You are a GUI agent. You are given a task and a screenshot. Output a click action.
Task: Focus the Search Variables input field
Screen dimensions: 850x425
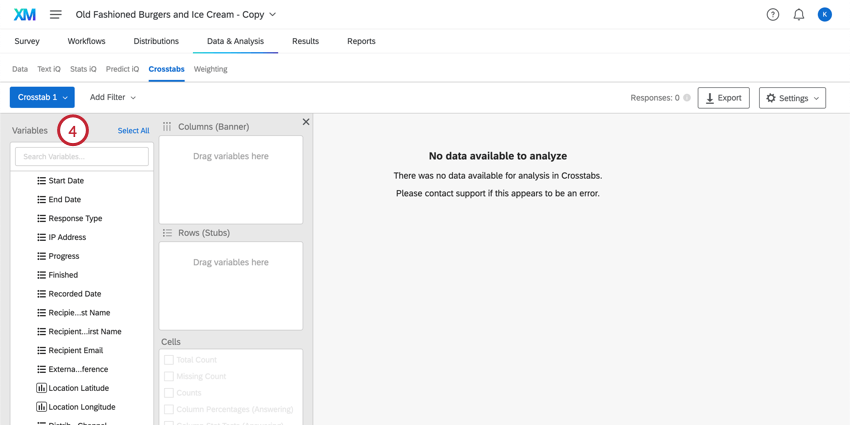pyautogui.click(x=82, y=157)
